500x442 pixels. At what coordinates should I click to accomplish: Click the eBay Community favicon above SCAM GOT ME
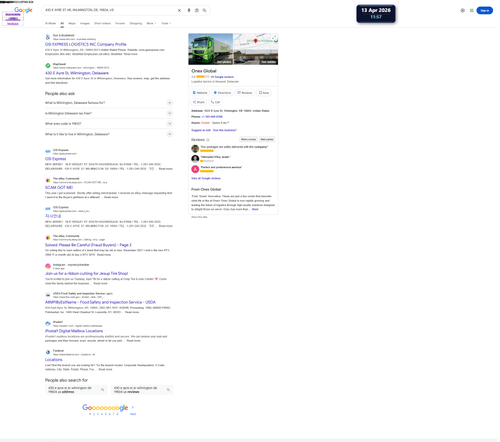pyautogui.click(x=48, y=180)
